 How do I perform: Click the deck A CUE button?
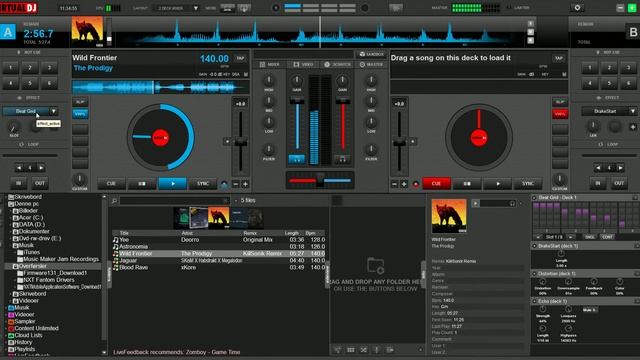111,184
